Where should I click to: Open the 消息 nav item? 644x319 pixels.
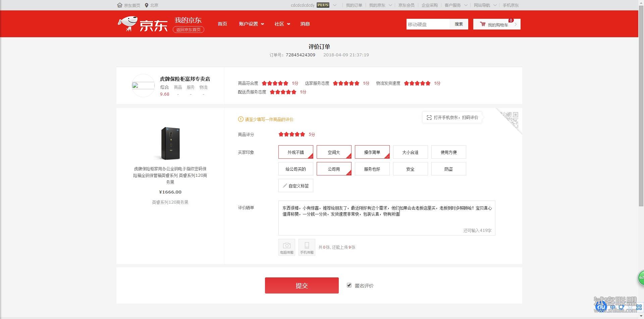click(x=305, y=24)
